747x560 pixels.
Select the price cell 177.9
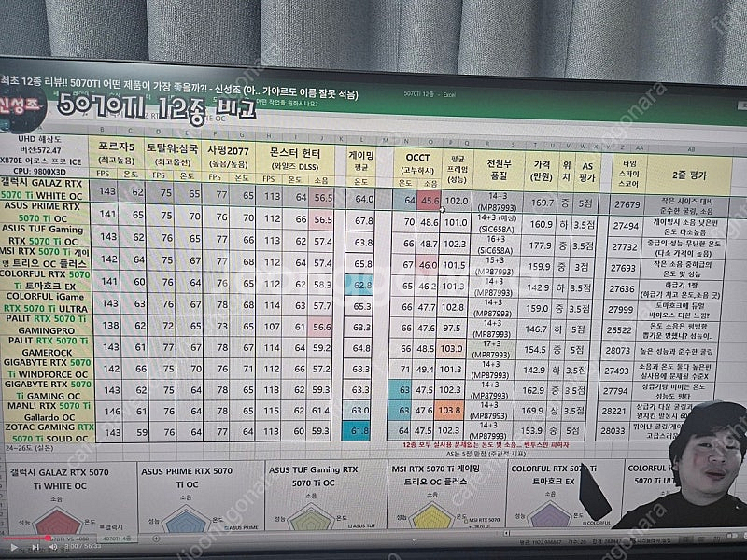(x=540, y=245)
